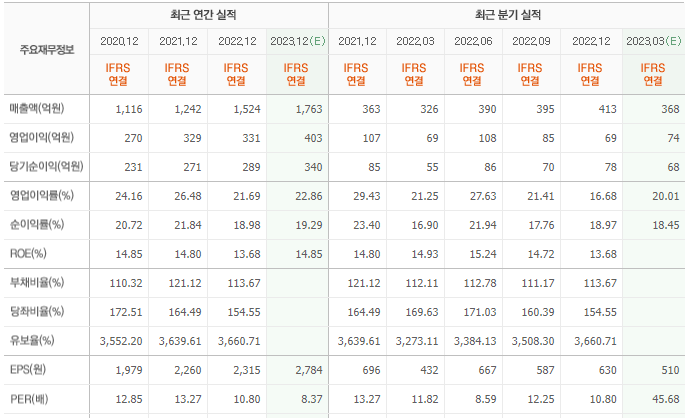Click estimated operating margin 20.01
The height and width of the screenshot is (418, 688).
[x=666, y=196]
